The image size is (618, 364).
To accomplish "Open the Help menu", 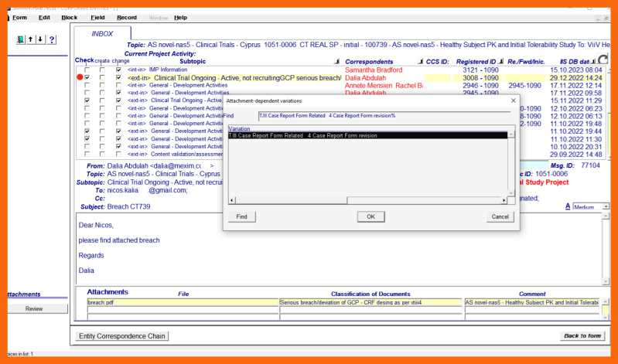I will [180, 17].
